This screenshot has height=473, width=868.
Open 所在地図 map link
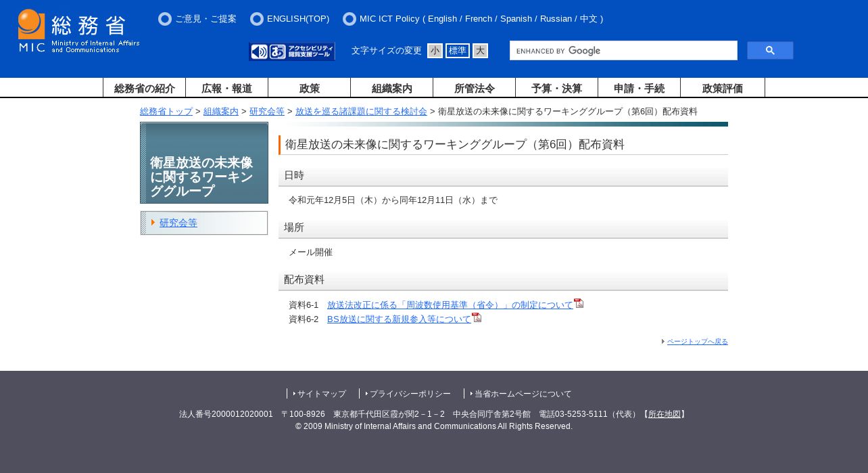[665, 414]
